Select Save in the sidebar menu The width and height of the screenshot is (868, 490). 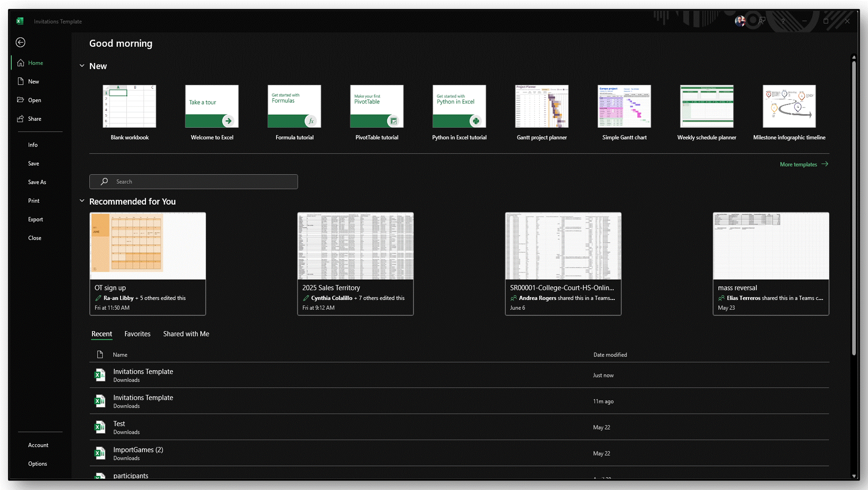34,163
